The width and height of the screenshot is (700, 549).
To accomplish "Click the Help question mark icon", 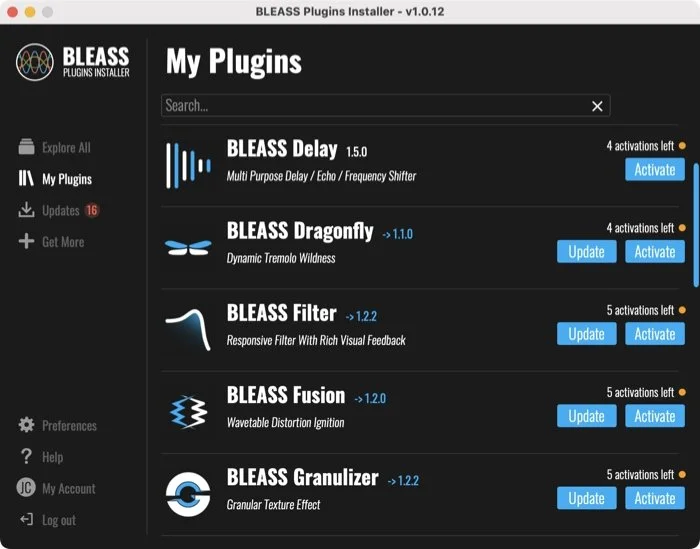I will pos(26,456).
